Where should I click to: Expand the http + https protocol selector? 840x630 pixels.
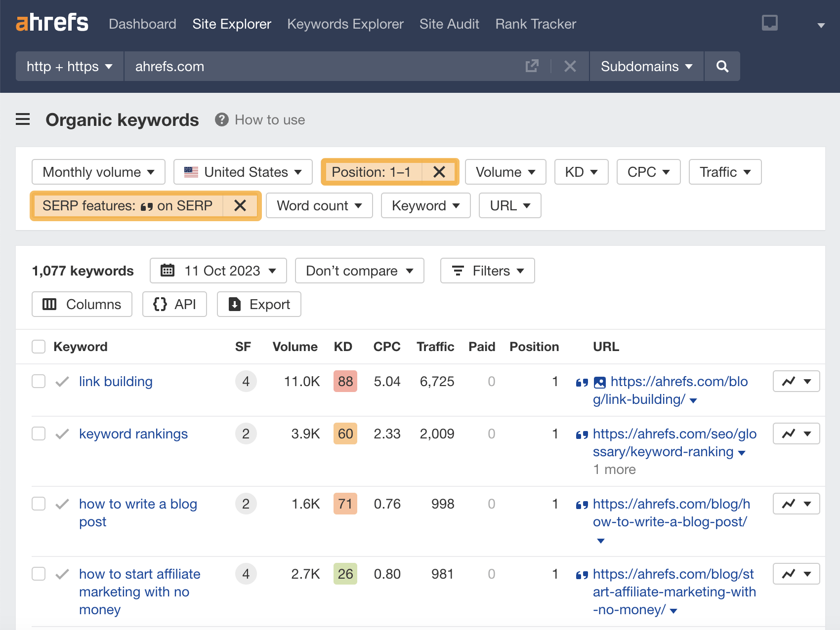pos(69,66)
